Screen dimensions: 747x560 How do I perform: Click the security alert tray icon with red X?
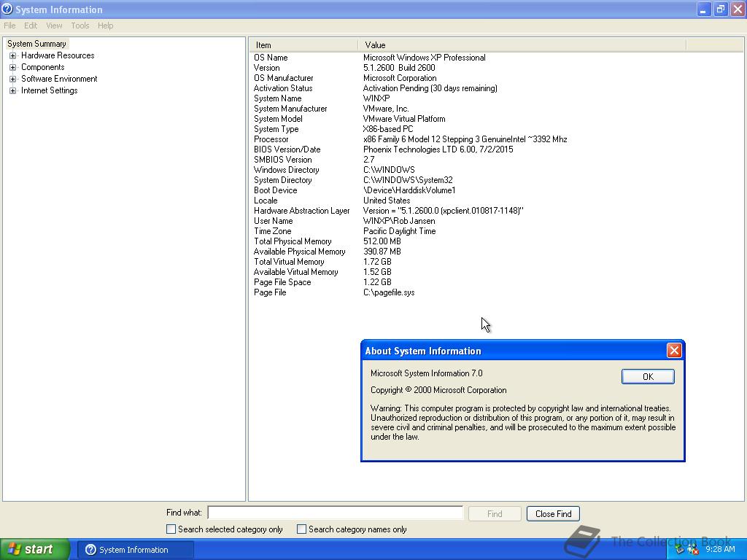(693, 550)
